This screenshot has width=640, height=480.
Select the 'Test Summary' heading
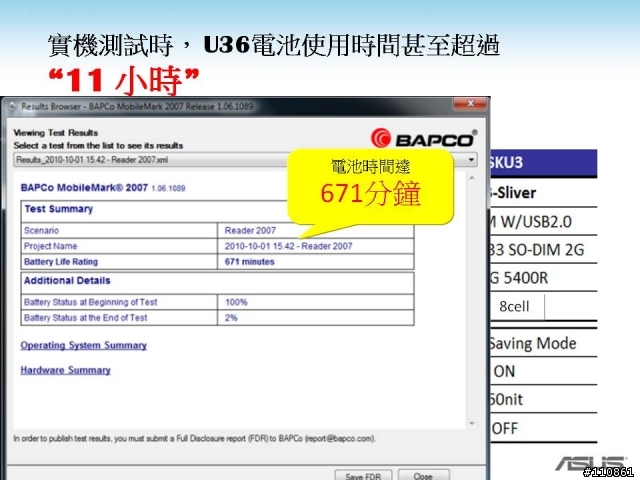click(x=58, y=209)
